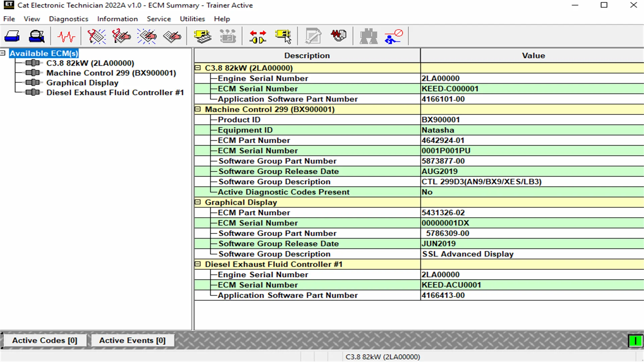
Task: Click value KEED-C000001
Action: [450, 89]
